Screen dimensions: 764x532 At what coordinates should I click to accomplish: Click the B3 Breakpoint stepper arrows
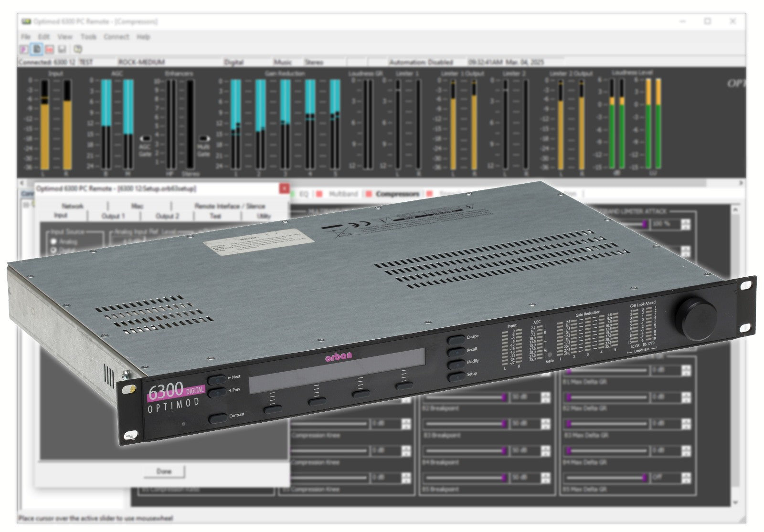coord(545,424)
